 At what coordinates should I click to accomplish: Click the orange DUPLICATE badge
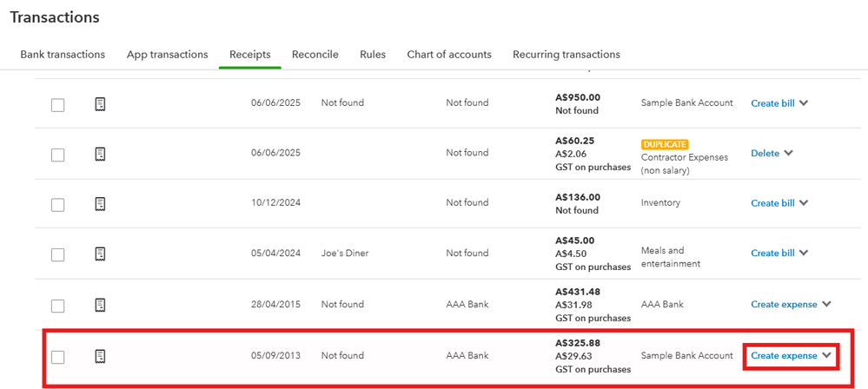pyautogui.click(x=665, y=144)
